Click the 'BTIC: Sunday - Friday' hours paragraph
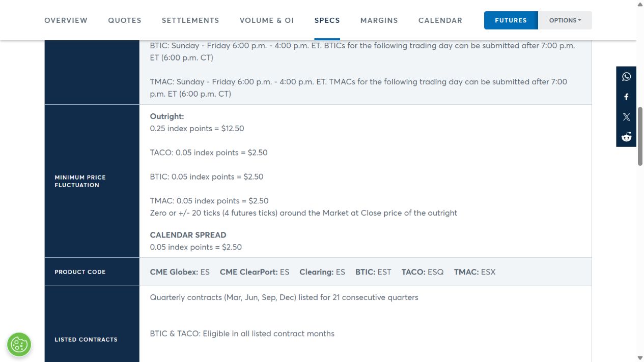This screenshot has height=362, width=644. tap(362, 51)
